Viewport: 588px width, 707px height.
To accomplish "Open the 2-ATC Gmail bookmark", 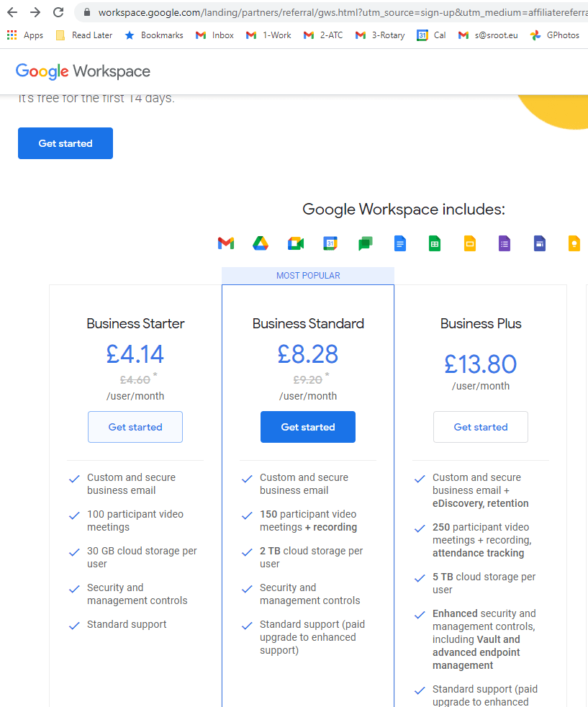I will click(x=323, y=35).
